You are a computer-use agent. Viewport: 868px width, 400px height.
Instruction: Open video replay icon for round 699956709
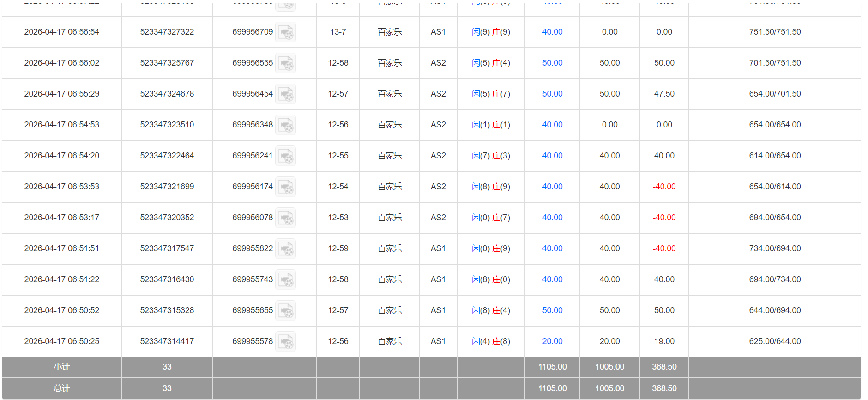[285, 32]
